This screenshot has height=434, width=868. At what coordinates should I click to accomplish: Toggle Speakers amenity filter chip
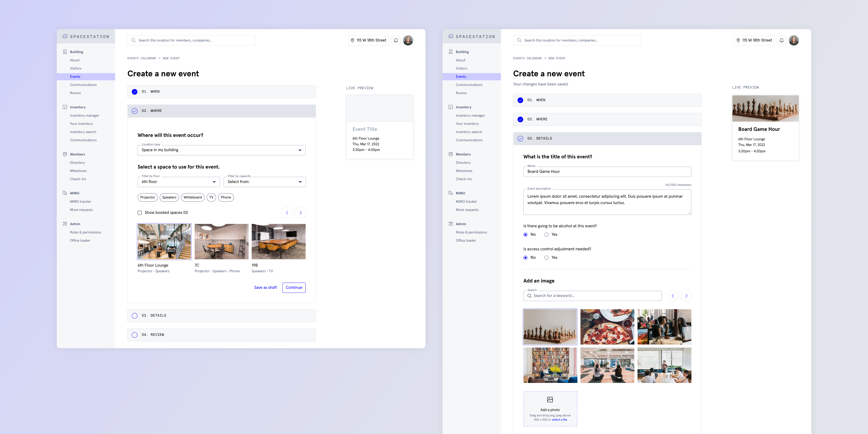coord(169,197)
